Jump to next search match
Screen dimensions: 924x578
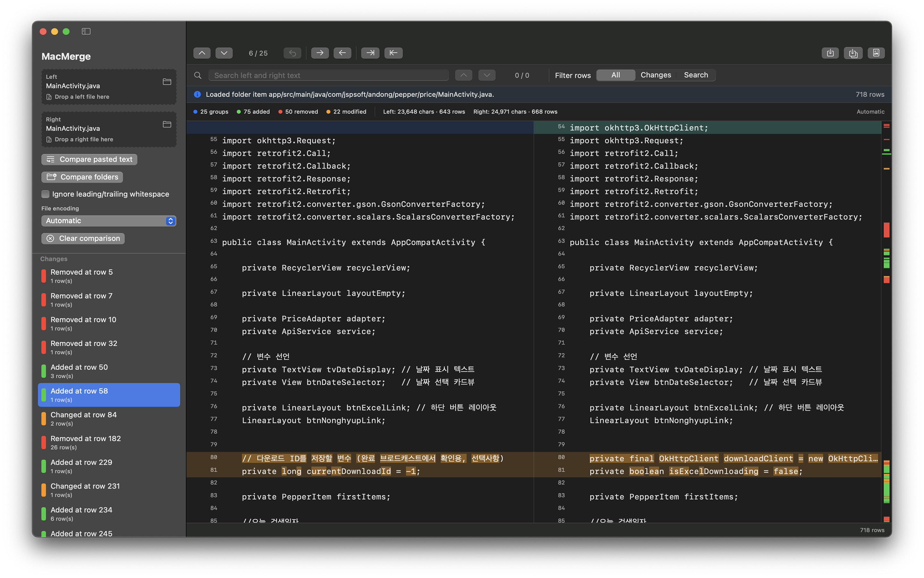point(487,75)
